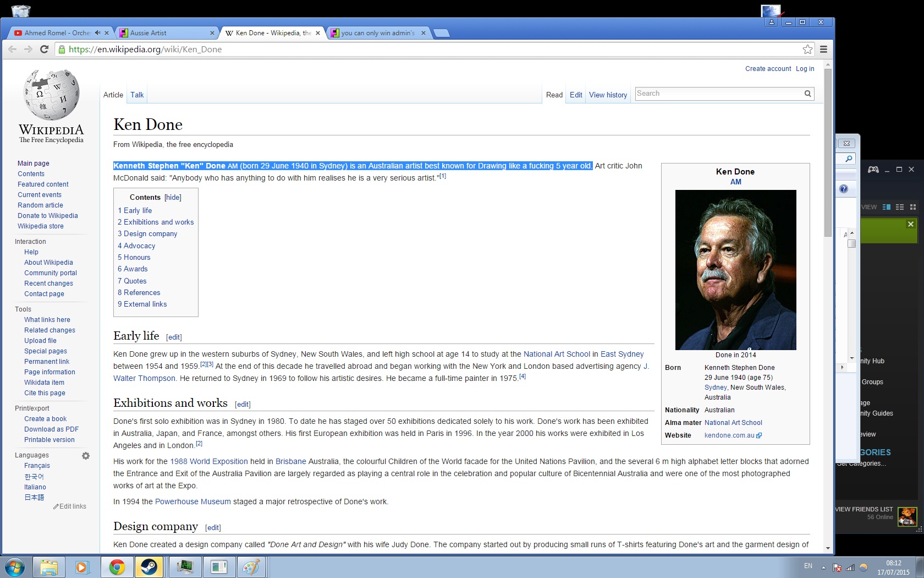
Task: Open Steam Big Picture controller icon
Action: tap(873, 170)
